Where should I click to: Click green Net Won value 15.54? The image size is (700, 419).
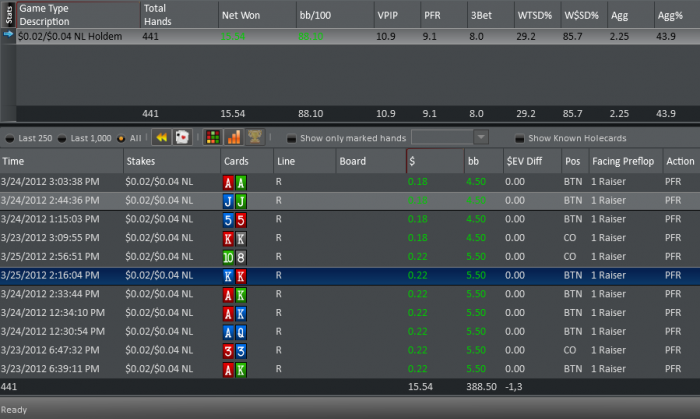233,37
